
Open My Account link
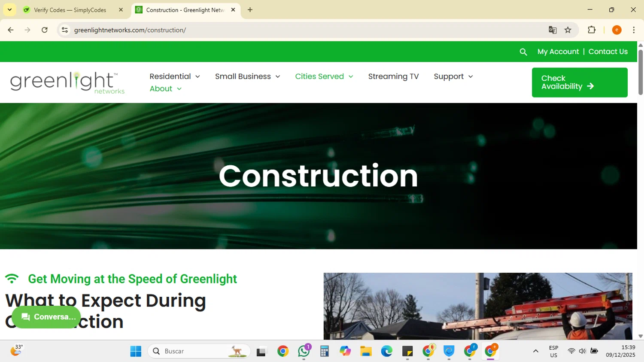click(558, 52)
